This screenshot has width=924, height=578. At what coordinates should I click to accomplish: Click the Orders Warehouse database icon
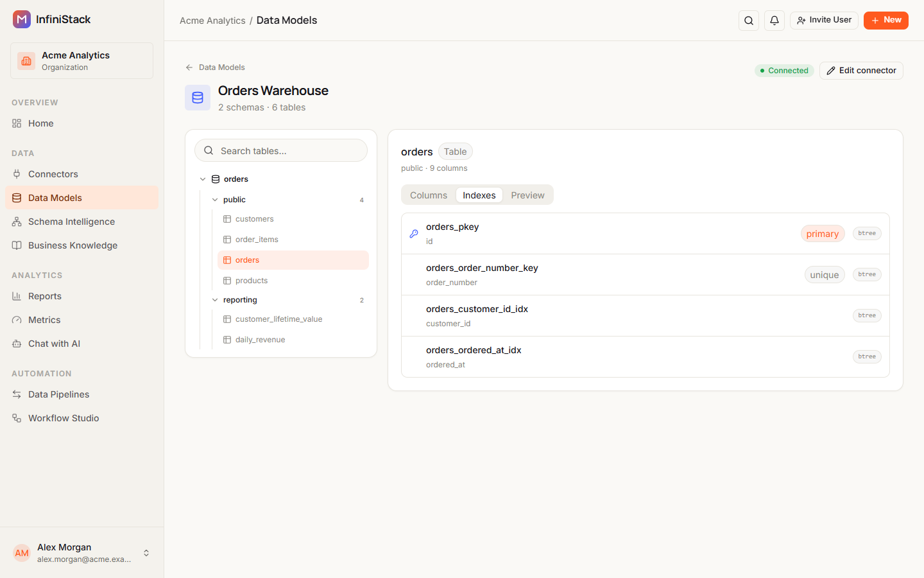(198, 98)
